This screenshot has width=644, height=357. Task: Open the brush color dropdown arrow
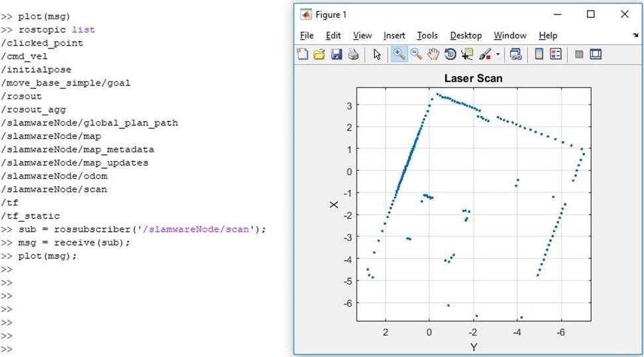coord(498,54)
